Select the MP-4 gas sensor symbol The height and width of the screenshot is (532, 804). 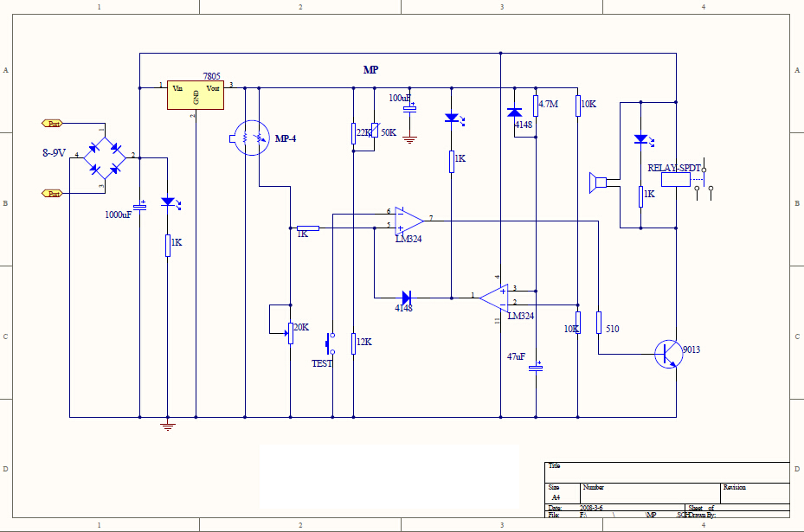point(248,138)
